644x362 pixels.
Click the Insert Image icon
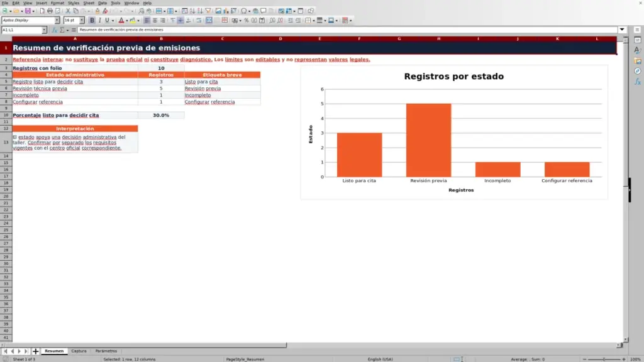coord(218,11)
